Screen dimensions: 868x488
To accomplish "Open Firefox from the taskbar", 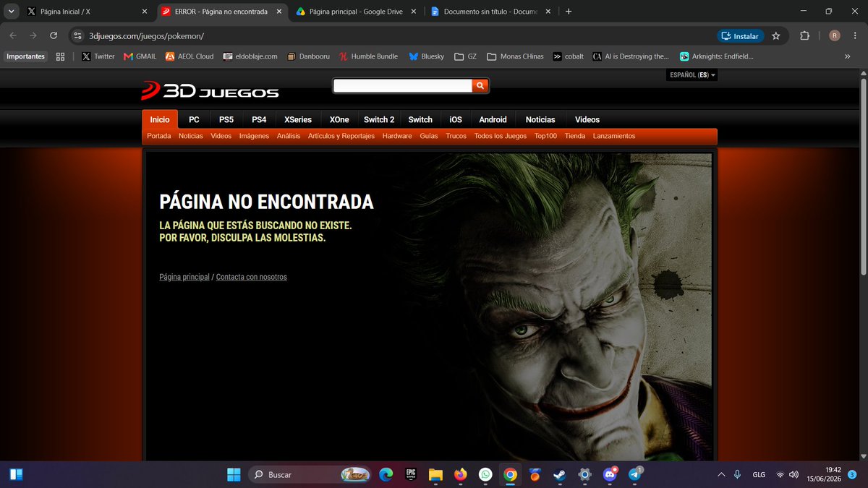I will point(460,474).
